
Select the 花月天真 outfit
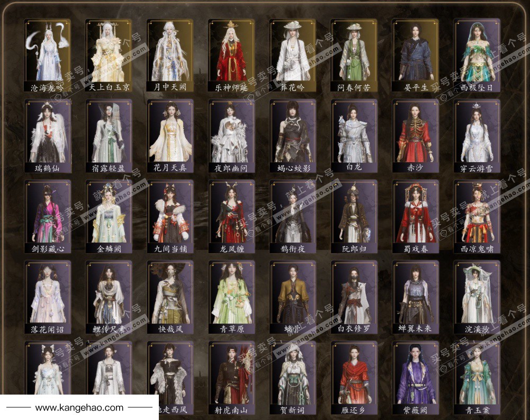coord(170,136)
